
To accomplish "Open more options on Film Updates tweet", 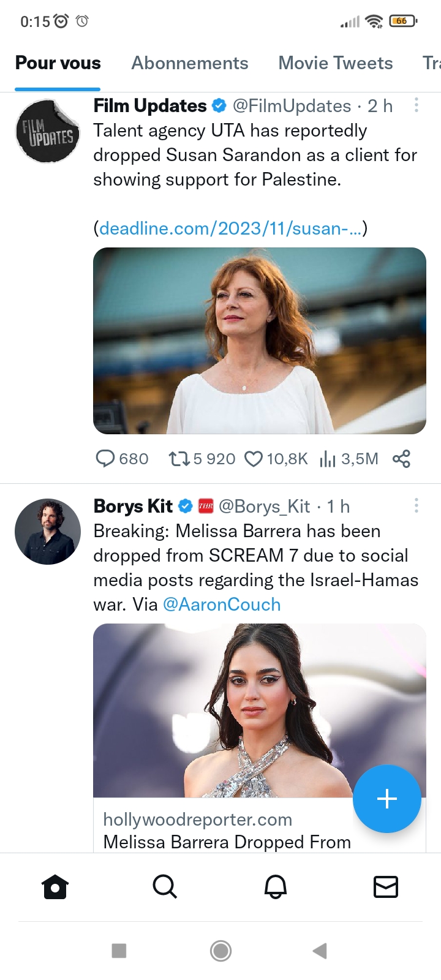I will (417, 105).
